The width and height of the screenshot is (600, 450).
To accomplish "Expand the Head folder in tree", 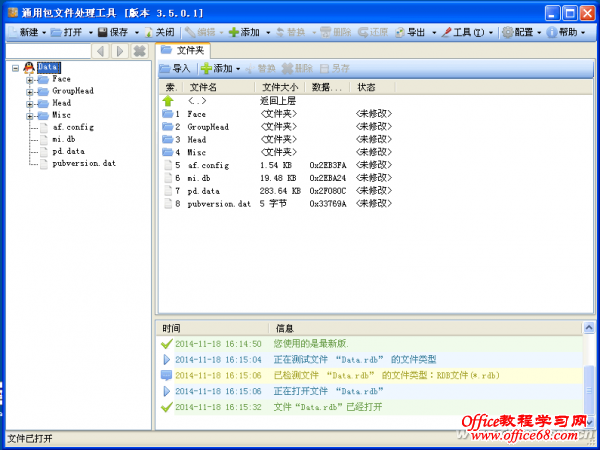I will [29, 104].
